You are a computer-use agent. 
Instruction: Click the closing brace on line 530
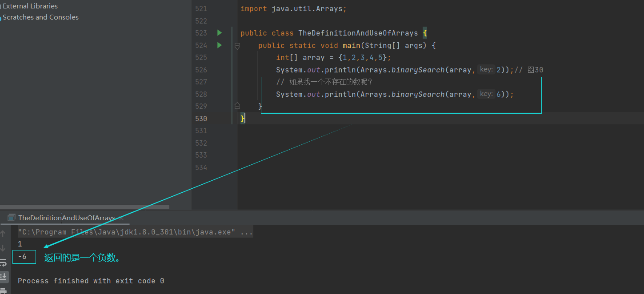(x=243, y=118)
